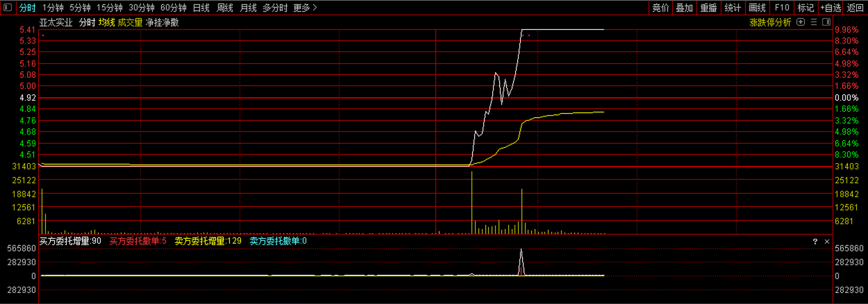Click the 5.41 price on left axis
This screenshot has width=868, height=304.
click(x=27, y=30)
